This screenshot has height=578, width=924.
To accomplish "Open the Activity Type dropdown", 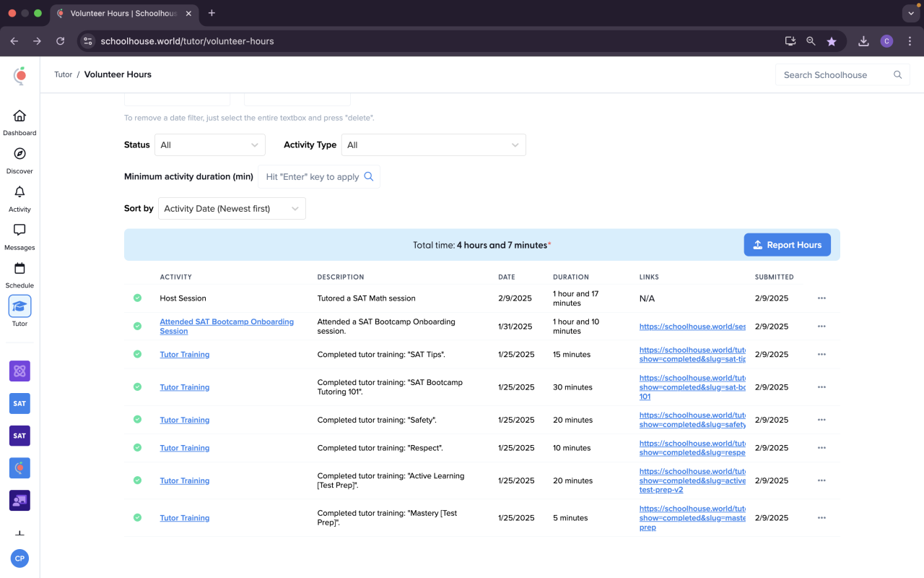I will tap(433, 145).
